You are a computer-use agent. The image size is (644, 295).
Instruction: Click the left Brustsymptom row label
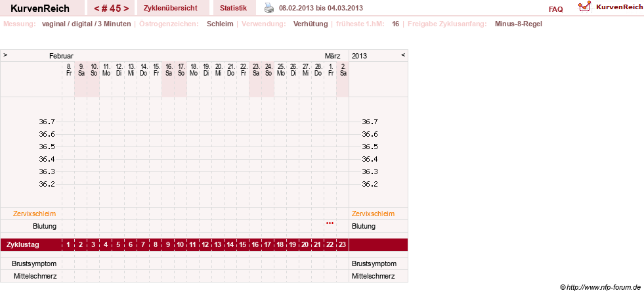34,263
